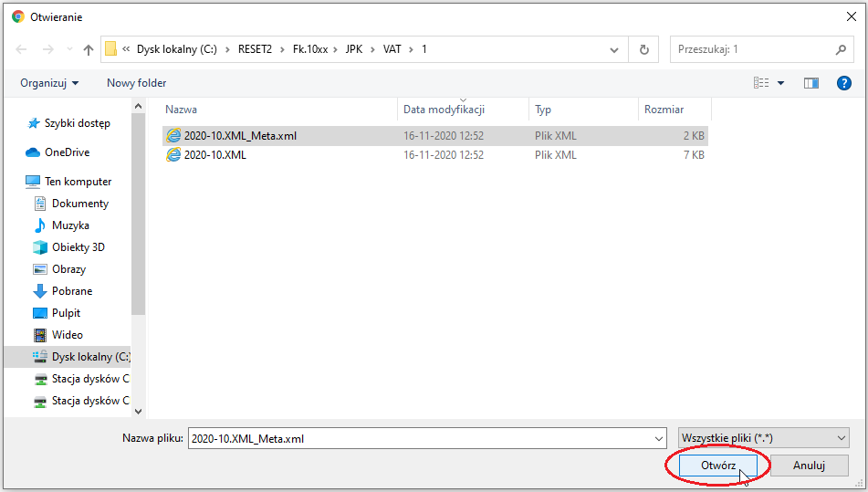Click the icon of 2020-10.XML_Meta.xml
Image resolution: width=868 pixels, height=492 pixels.
tap(173, 136)
